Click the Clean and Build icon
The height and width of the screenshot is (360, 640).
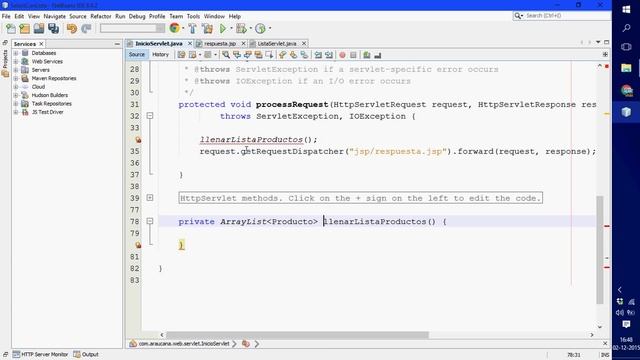tap(207, 28)
